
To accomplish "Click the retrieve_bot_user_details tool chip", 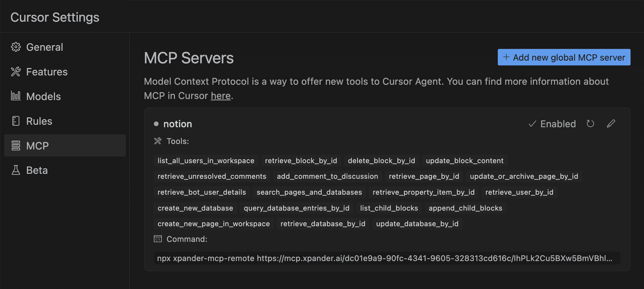I will 202,192.
